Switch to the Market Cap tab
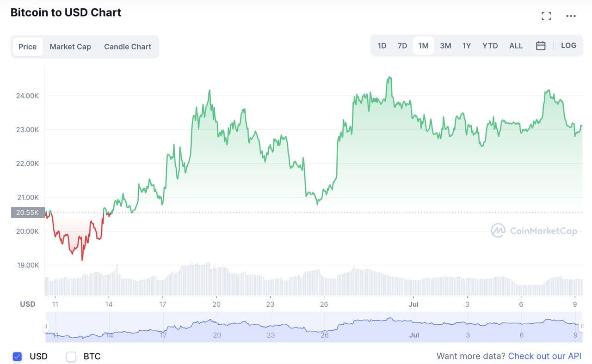 coord(70,47)
